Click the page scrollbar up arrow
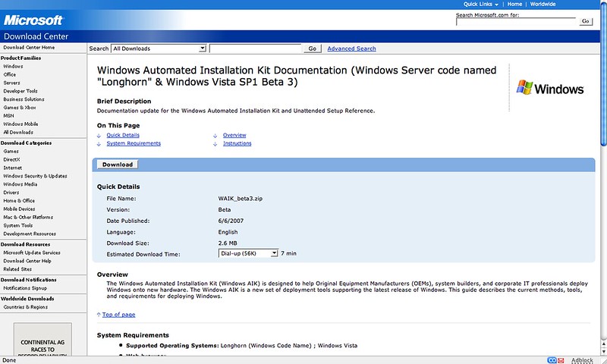 click(x=603, y=343)
